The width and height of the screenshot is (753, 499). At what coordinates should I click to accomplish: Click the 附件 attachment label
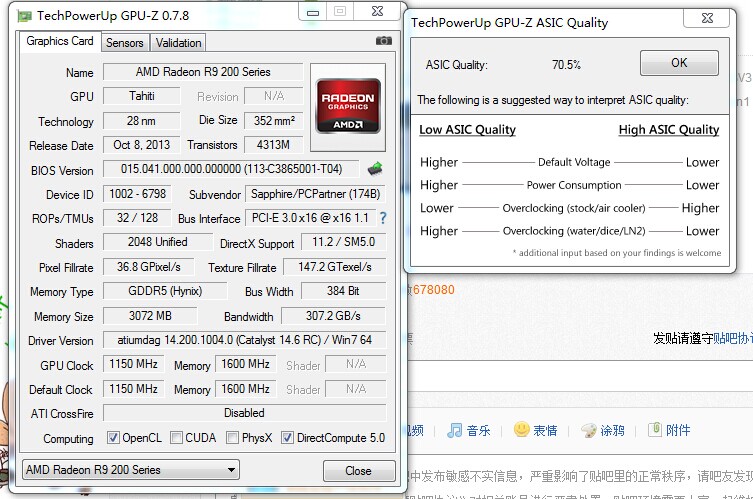(x=678, y=430)
